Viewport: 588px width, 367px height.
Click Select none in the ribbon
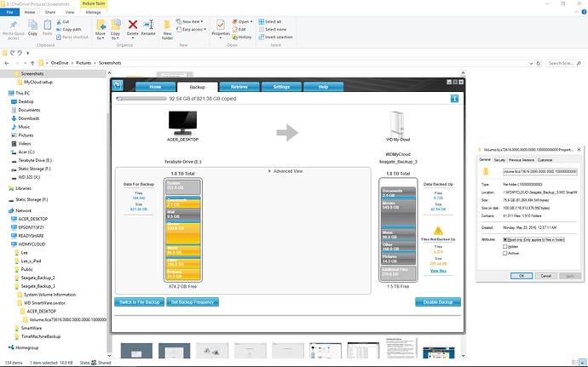pos(272,29)
